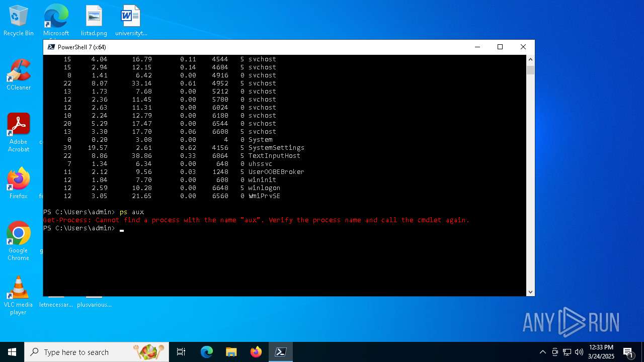Open Firefox from the taskbar
644x362 pixels.
tap(256, 352)
